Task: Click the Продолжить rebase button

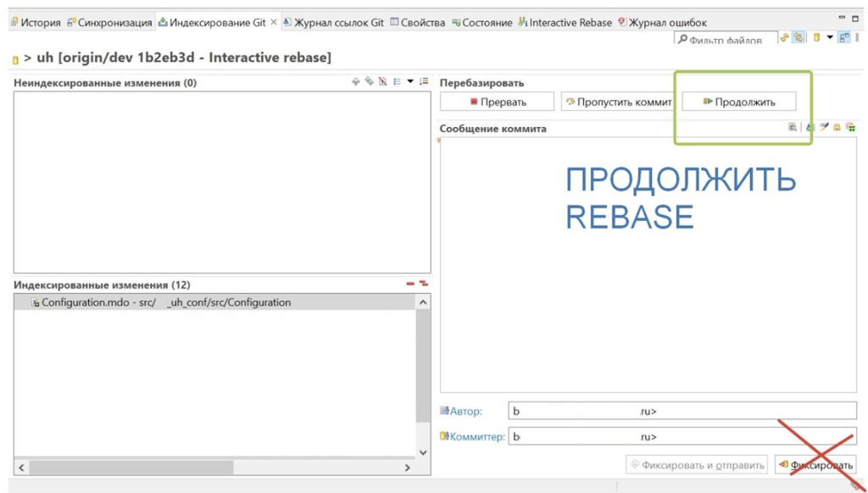Action: point(739,102)
